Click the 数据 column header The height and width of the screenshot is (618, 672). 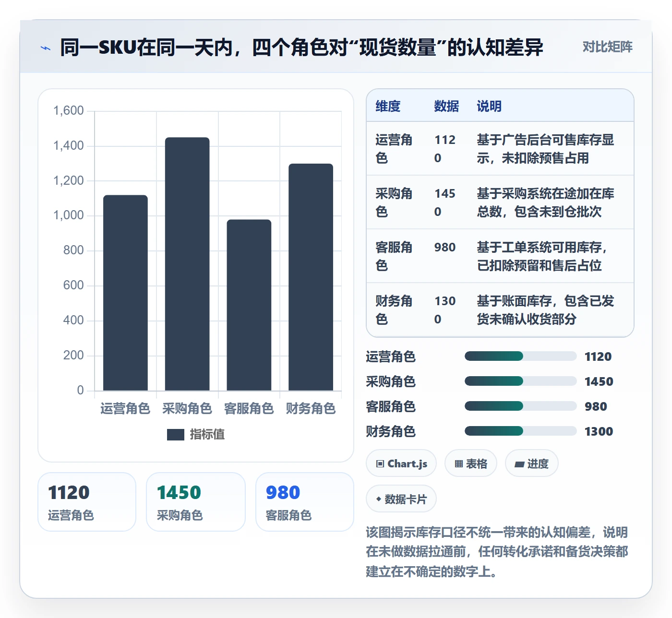point(446,106)
